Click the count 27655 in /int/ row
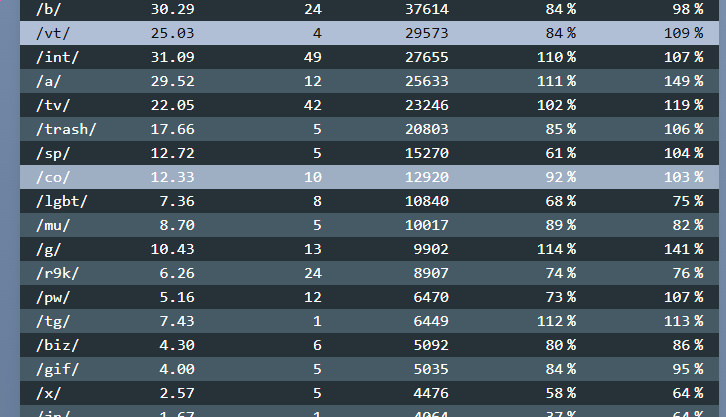The width and height of the screenshot is (726, 417). click(427, 57)
